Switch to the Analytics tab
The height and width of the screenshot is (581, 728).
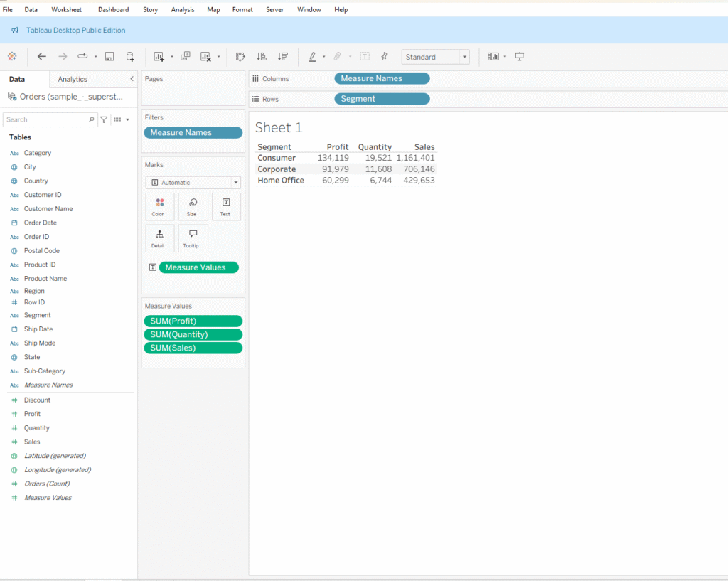pyautogui.click(x=73, y=79)
